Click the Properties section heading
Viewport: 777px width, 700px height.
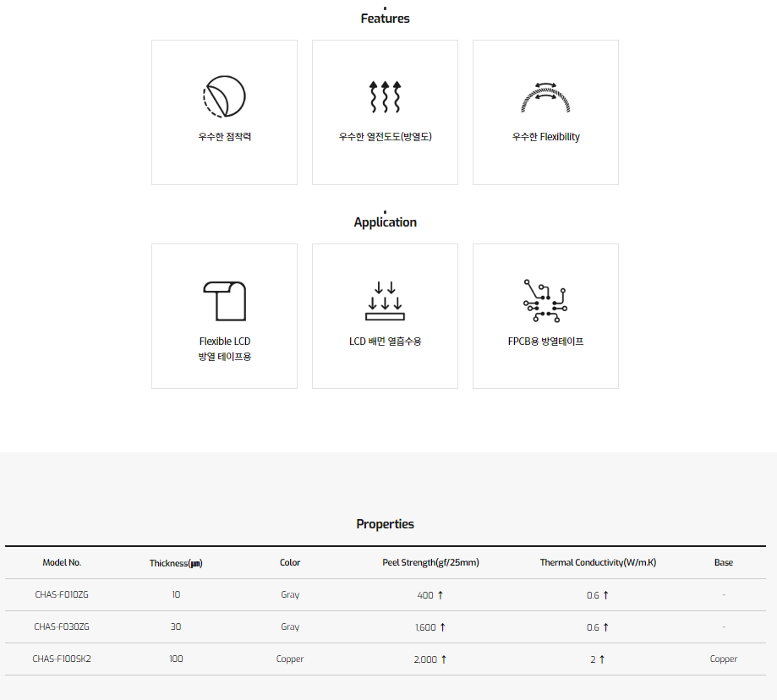click(x=385, y=524)
